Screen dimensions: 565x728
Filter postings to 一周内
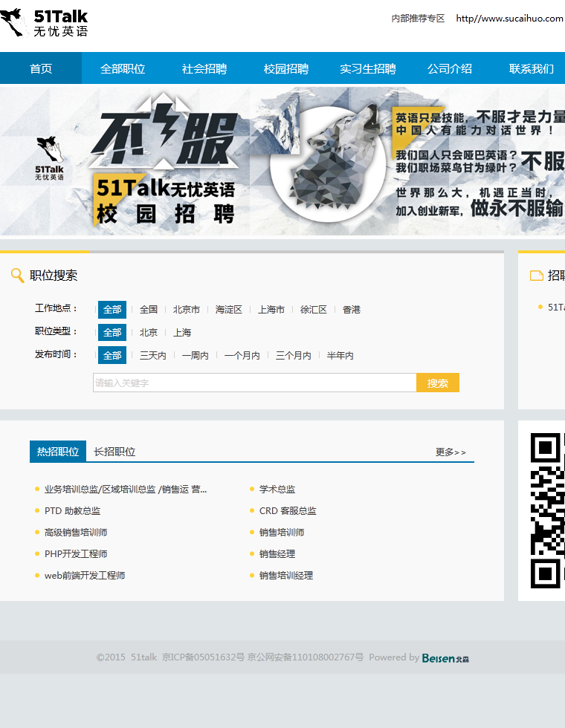[195, 355]
